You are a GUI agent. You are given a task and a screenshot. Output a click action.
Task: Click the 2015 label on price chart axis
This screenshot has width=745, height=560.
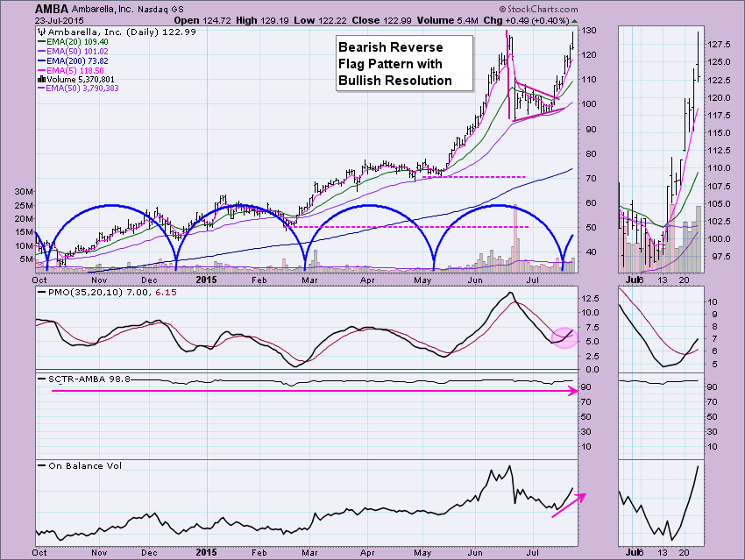[x=206, y=280]
